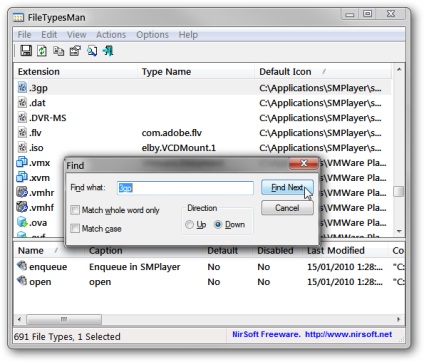Open the Properties toolbar icon
This screenshot has height=362, width=424.
[x=75, y=51]
